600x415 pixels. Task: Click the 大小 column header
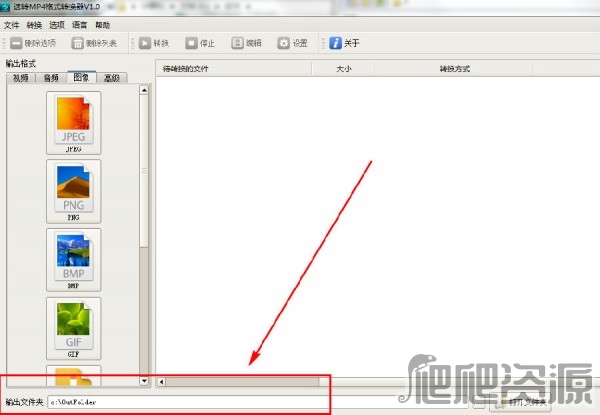[x=343, y=69]
